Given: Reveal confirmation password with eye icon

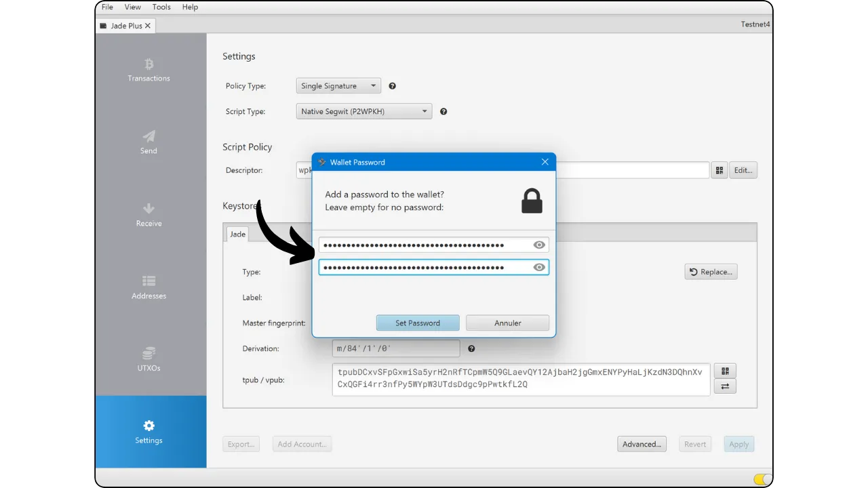Looking at the screenshot, I should [x=539, y=268].
